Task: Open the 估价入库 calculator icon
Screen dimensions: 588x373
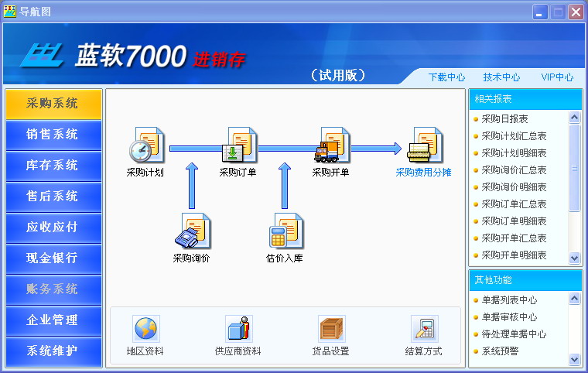Action: coord(285,231)
